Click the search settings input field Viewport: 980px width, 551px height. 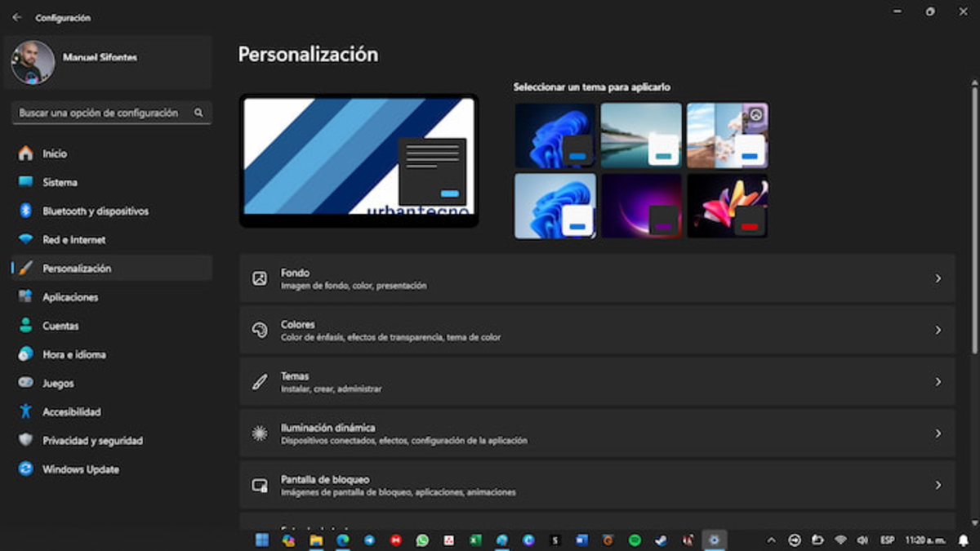[x=112, y=113]
